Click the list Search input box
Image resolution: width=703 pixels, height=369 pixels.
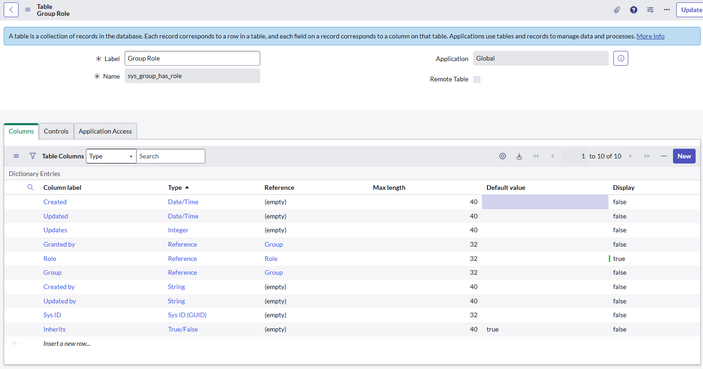pos(171,156)
